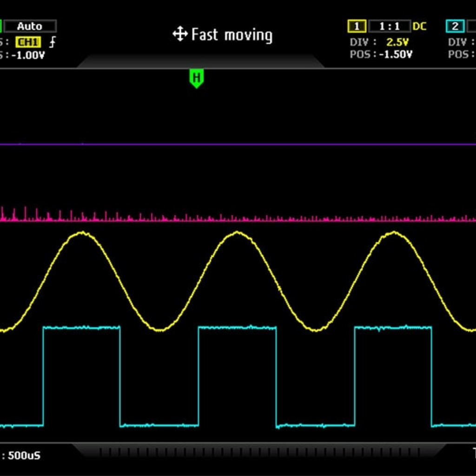
Task: Open the 1:1 probe ratio setting
Action: tap(390, 26)
